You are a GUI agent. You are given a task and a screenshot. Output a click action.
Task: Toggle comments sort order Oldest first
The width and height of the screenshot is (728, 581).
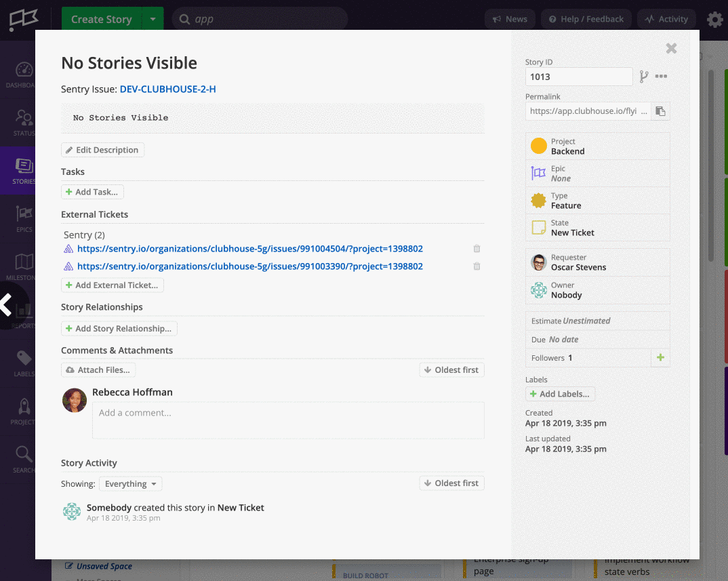(x=451, y=370)
